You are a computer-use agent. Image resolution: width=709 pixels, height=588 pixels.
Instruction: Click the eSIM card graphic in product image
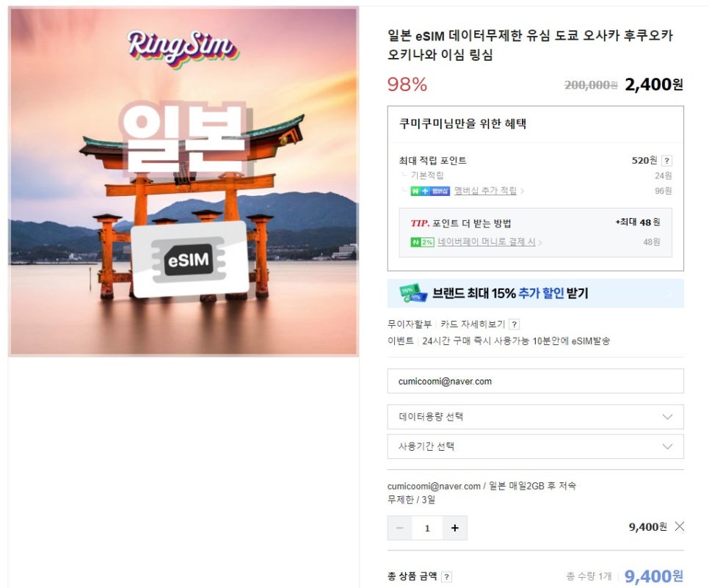(x=190, y=260)
